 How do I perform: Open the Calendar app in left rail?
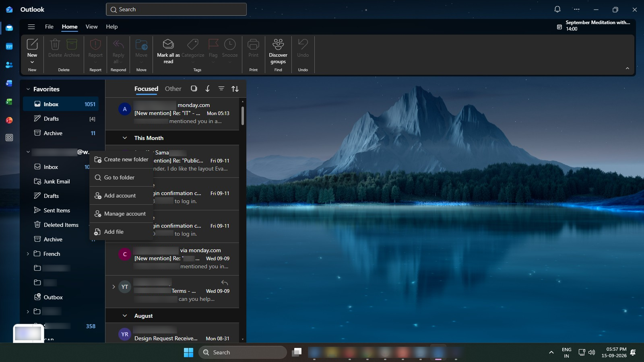[x=9, y=47]
